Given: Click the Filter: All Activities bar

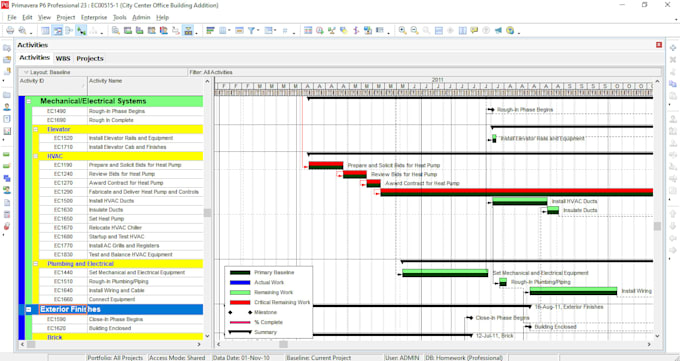Looking at the screenshot, I should tap(425, 72).
